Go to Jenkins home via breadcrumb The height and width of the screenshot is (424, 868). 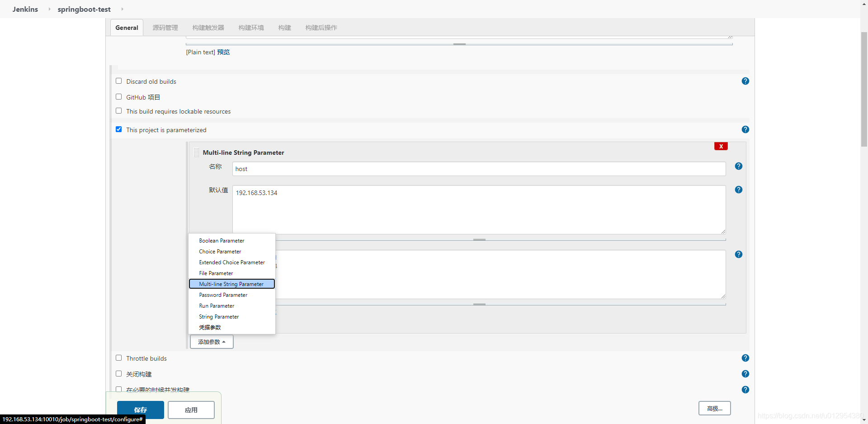pos(25,9)
